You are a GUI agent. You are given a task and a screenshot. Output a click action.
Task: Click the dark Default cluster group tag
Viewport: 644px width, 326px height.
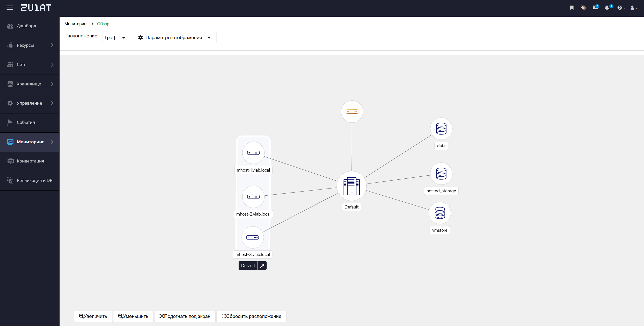click(x=248, y=266)
